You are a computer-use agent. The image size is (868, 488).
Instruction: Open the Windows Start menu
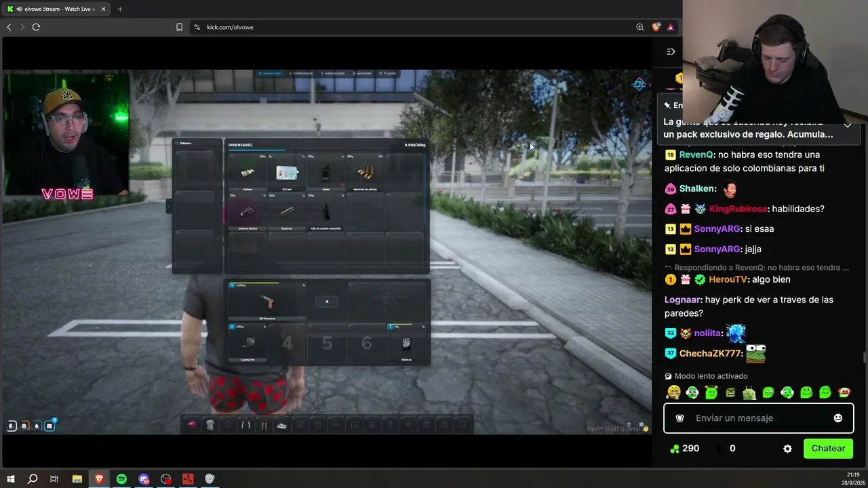pos(10,479)
